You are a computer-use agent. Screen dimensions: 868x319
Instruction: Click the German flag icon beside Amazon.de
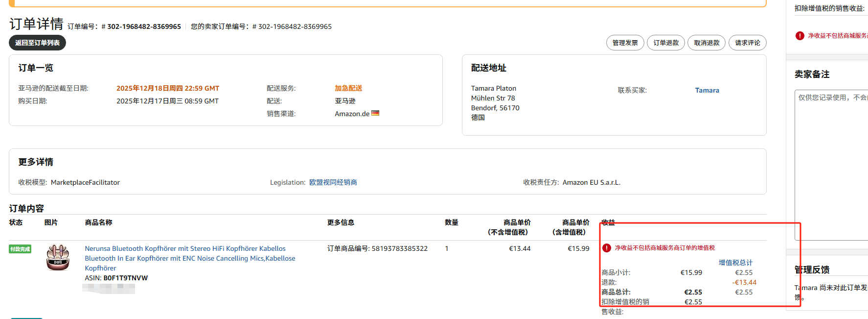pyautogui.click(x=375, y=113)
